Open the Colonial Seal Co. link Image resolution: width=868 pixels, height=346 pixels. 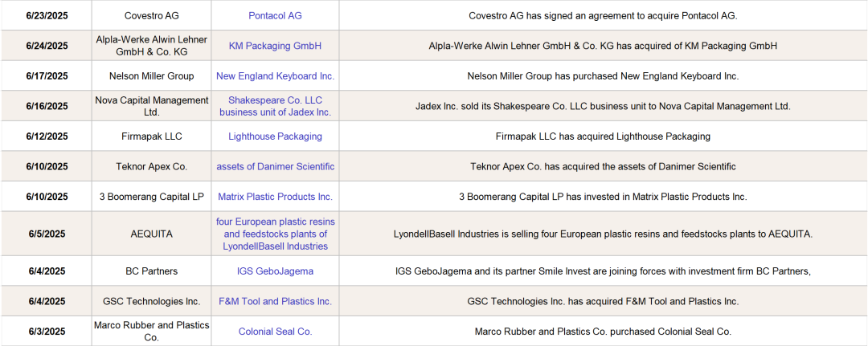tap(275, 332)
